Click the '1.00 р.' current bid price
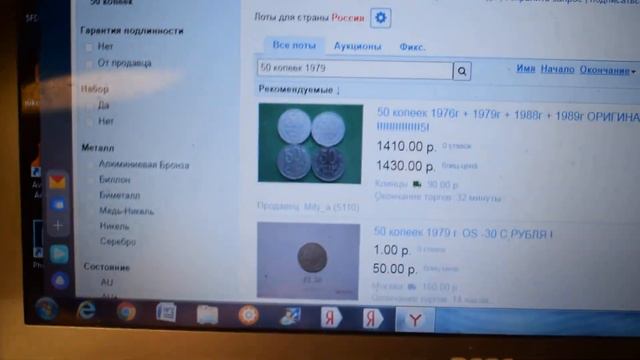 tap(392, 250)
